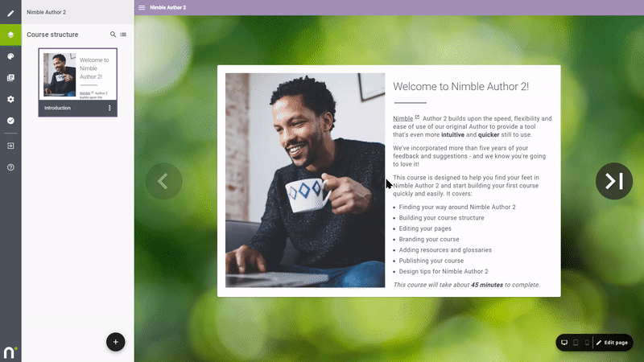The image size is (644, 362).
Task: Open the hamburger menu in purple header
Action: coord(142,7)
